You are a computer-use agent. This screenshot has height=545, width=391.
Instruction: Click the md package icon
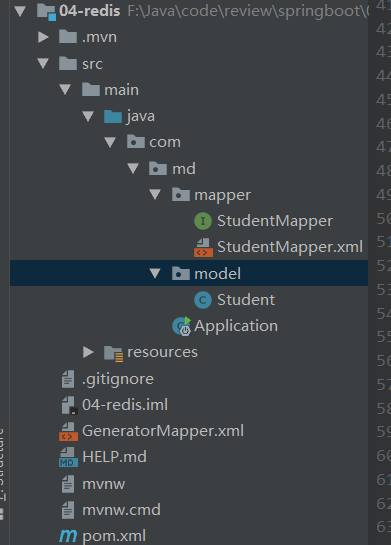pos(158,168)
